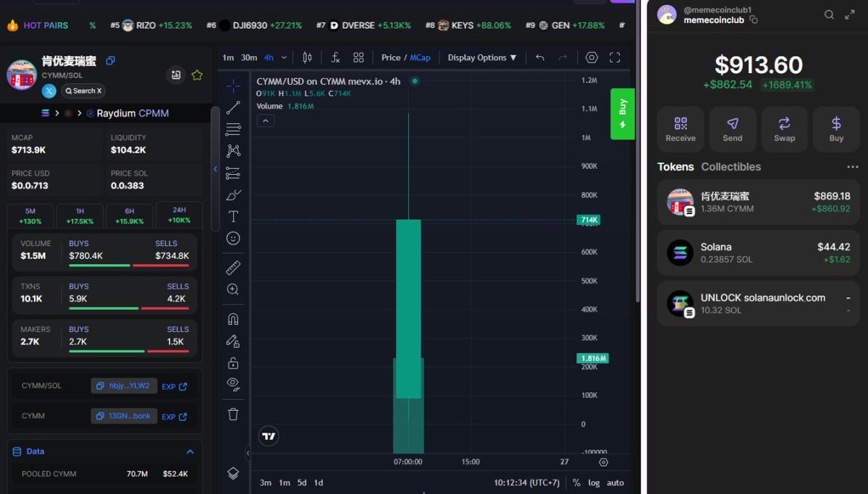This screenshot has height=494, width=868.
Task: Copy the token name next to title
Action: (x=111, y=61)
